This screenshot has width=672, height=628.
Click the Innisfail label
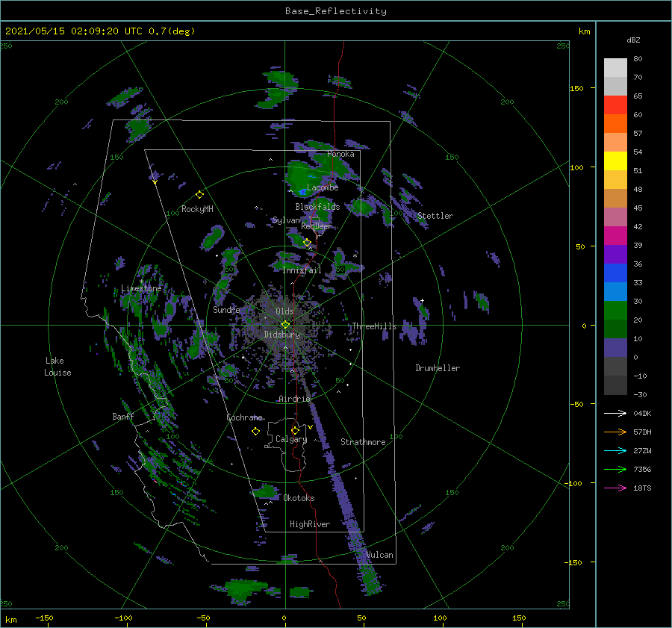(x=302, y=270)
